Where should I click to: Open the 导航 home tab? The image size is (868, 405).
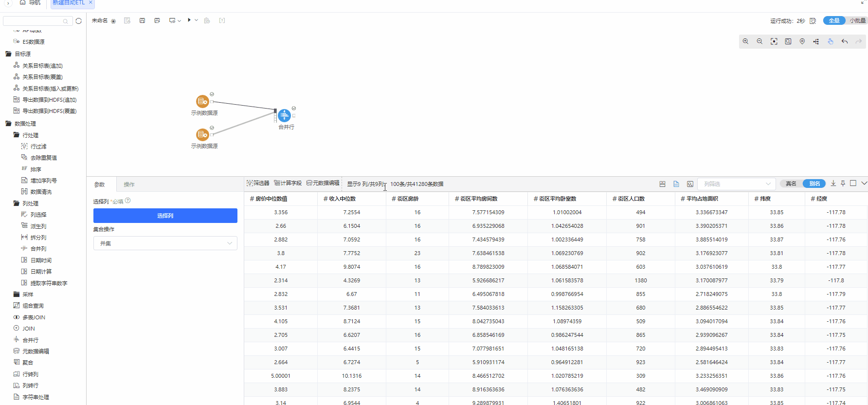coord(30,3)
